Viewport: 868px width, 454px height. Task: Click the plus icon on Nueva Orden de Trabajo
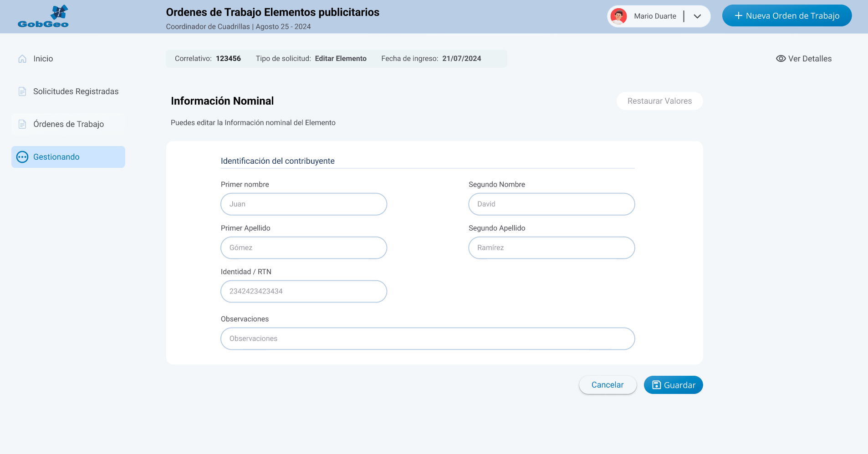(738, 16)
